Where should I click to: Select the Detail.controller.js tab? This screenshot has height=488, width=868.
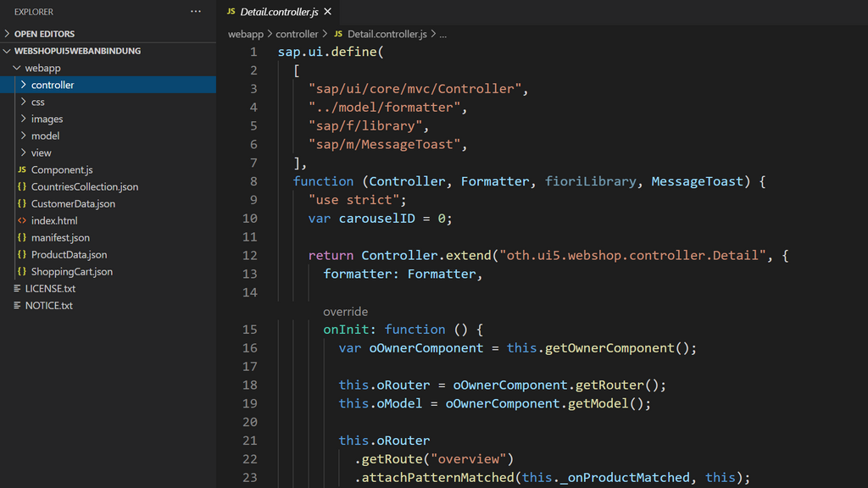278,12
